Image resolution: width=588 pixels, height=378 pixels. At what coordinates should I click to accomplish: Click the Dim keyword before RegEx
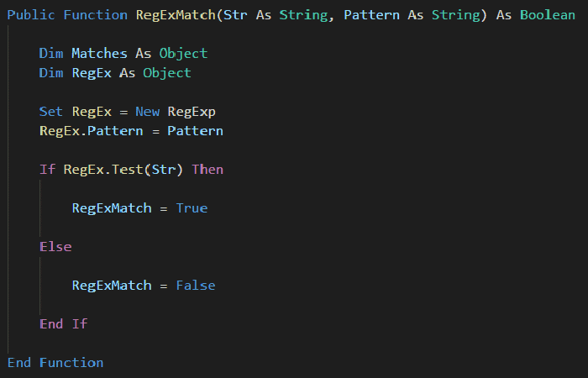[x=51, y=73]
